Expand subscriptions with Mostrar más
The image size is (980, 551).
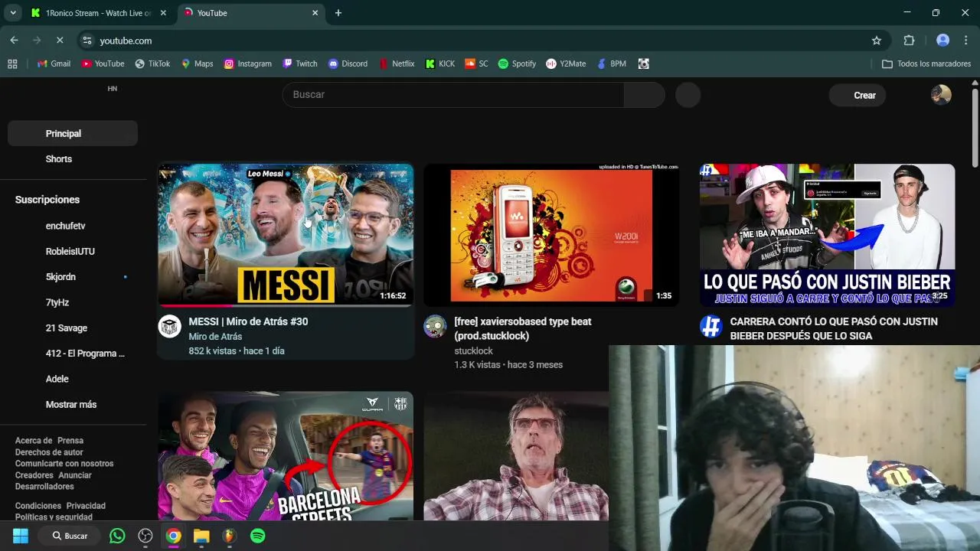[x=71, y=404]
